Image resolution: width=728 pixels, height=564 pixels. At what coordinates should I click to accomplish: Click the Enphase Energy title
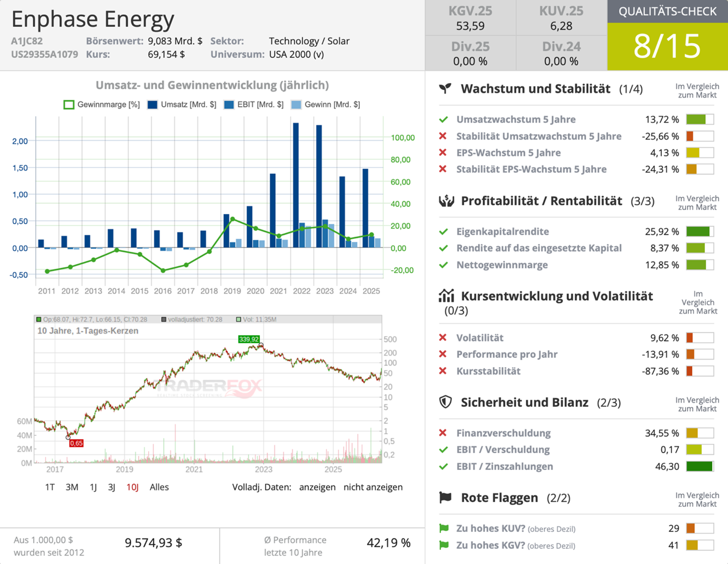93,19
